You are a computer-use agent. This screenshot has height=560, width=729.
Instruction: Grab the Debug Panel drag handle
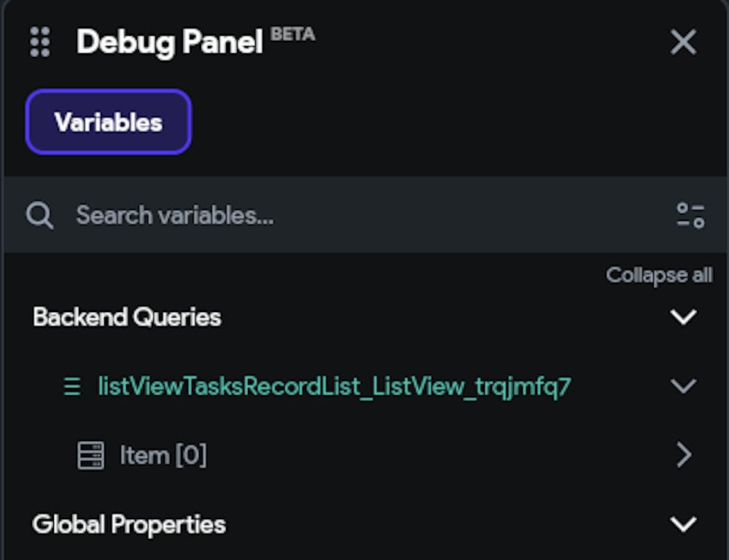(40, 42)
